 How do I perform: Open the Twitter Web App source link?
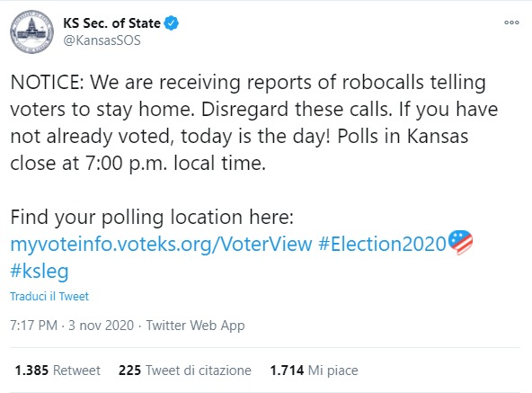tap(195, 325)
